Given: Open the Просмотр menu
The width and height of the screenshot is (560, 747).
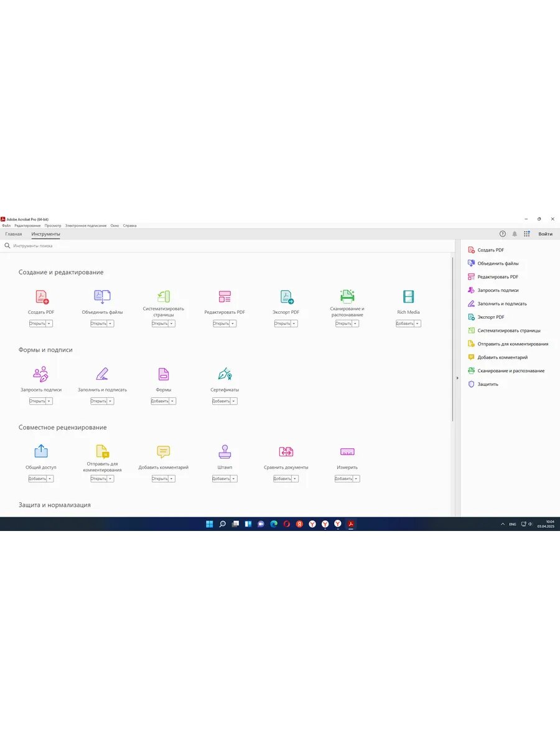Looking at the screenshot, I should (x=53, y=225).
